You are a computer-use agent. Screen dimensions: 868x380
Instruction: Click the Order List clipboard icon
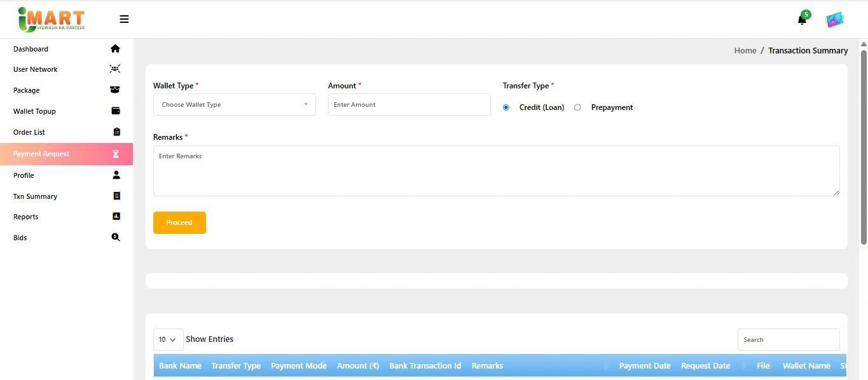(116, 132)
